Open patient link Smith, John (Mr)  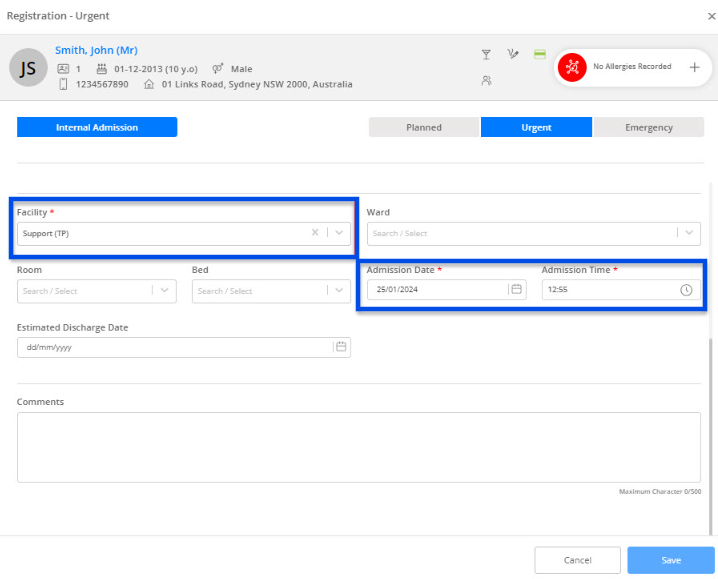click(x=96, y=50)
